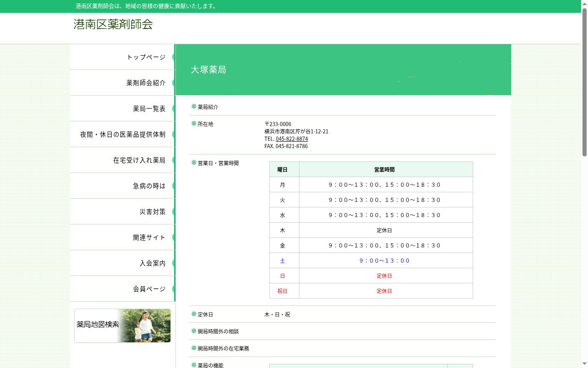Open the 薬局地図検索 banner
Viewport: 588px width, 368px height.
click(x=122, y=326)
